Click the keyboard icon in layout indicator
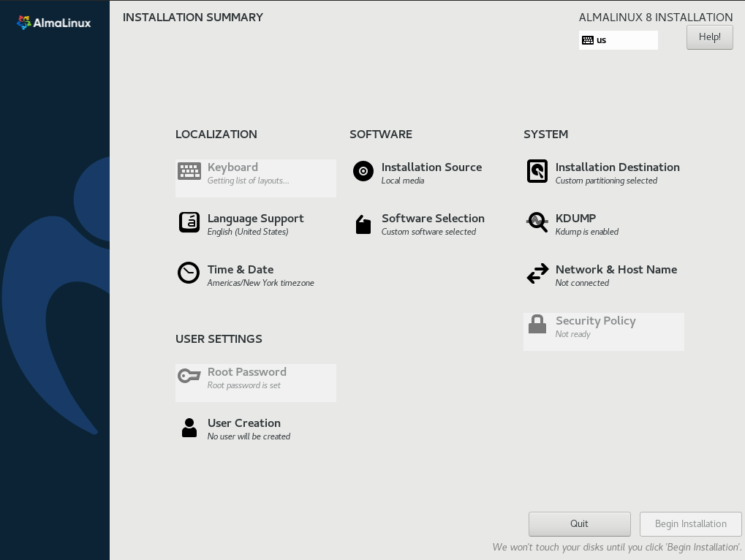745x560 pixels. point(588,40)
